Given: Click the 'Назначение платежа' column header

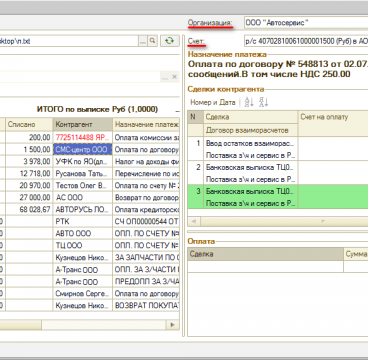Looking at the screenshot, I should point(146,124).
